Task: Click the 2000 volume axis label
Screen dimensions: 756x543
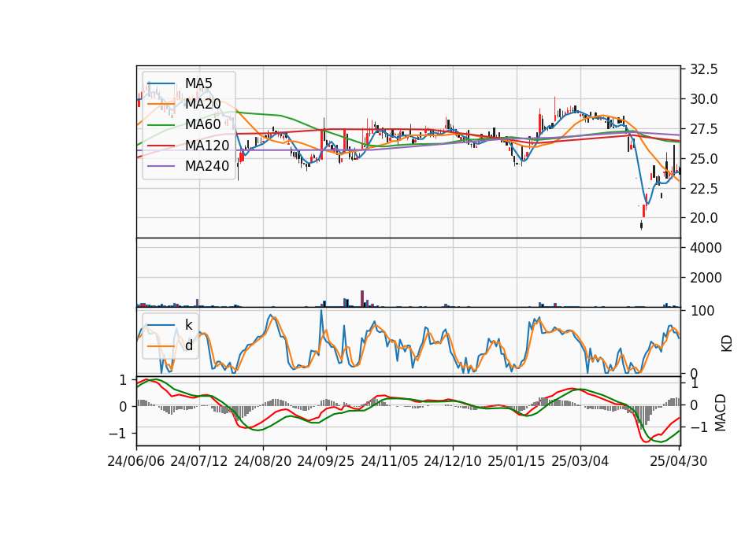Action: [706, 278]
